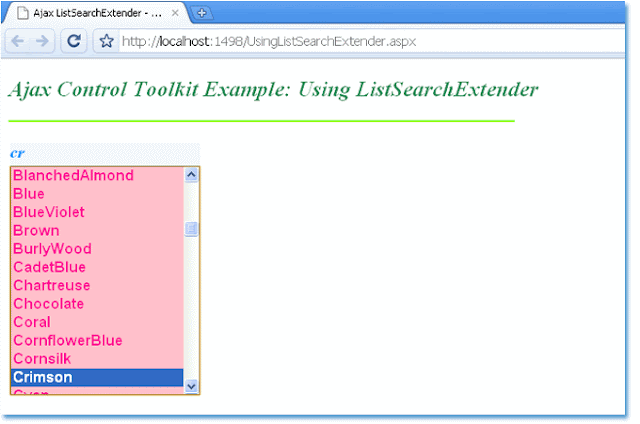This screenshot has height=424, width=640.
Task: Select BlanchedAlmond in the list
Action: click(x=97, y=175)
